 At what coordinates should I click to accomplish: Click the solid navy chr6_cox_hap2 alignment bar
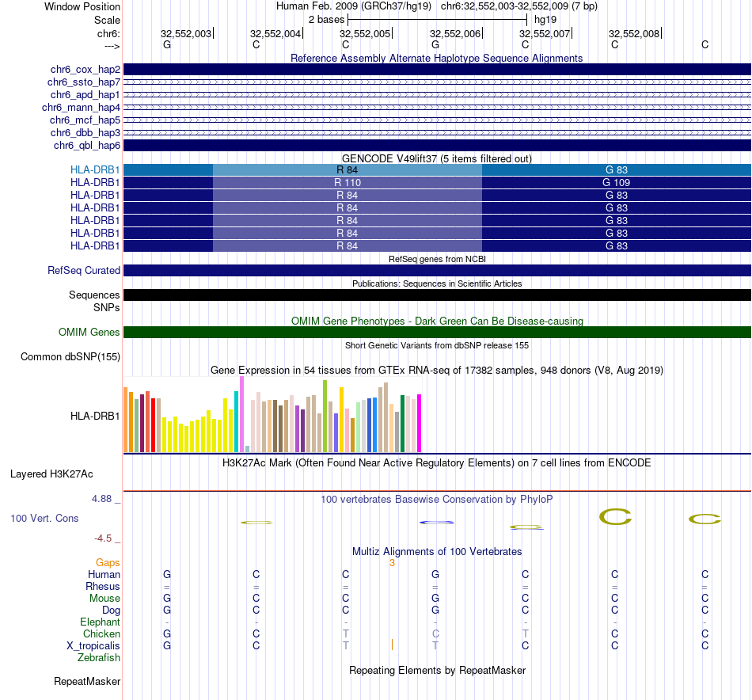(x=437, y=69)
